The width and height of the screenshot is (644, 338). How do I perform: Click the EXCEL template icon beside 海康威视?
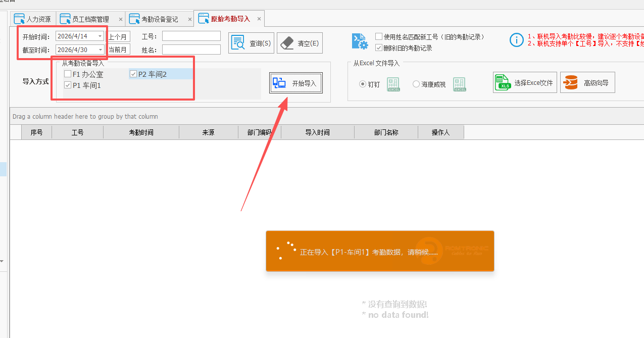click(x=459, y=84)
